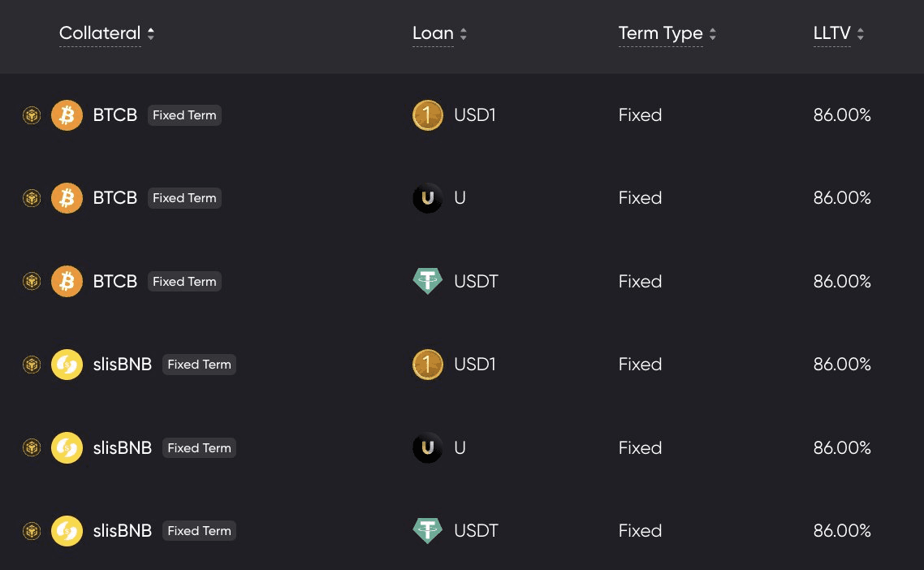Click the Tether USDT icon in BTCB row

click(428, 282)
